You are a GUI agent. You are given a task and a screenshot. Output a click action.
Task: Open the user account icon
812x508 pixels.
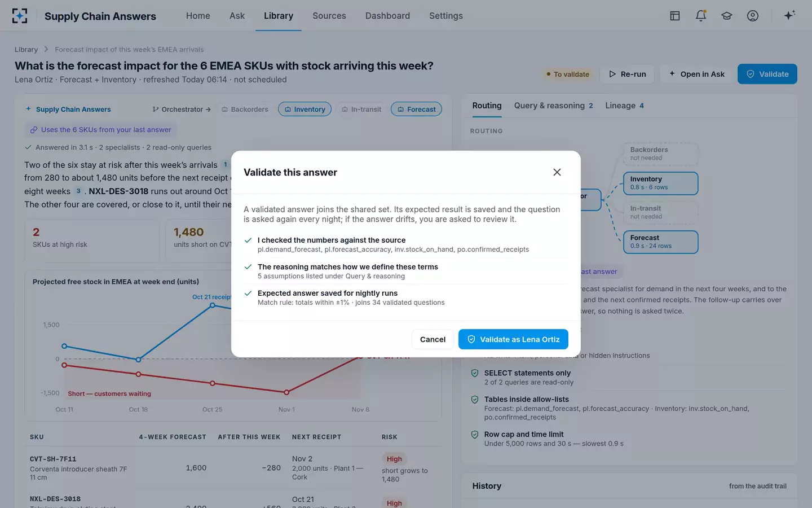coord(753,16)
